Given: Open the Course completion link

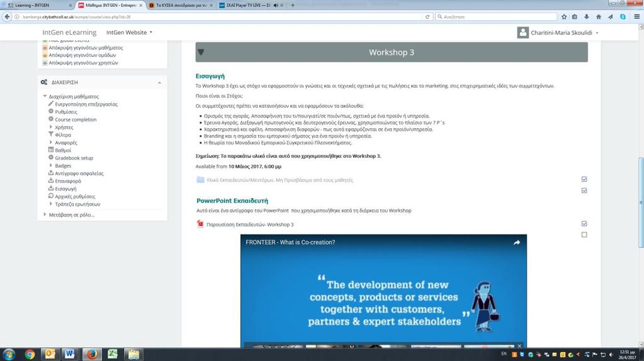Looking at the screenshot, I should pos(76,119).
